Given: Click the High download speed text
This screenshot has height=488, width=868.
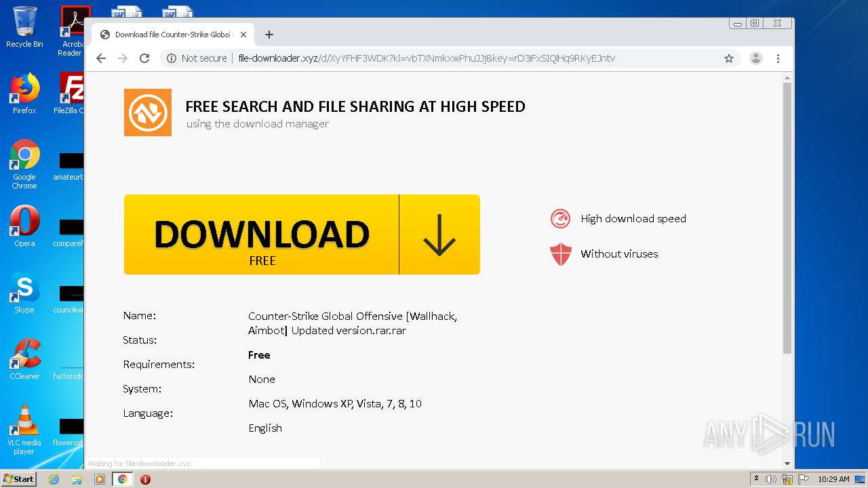Looking at the screenshot, I should pos(633,219).
